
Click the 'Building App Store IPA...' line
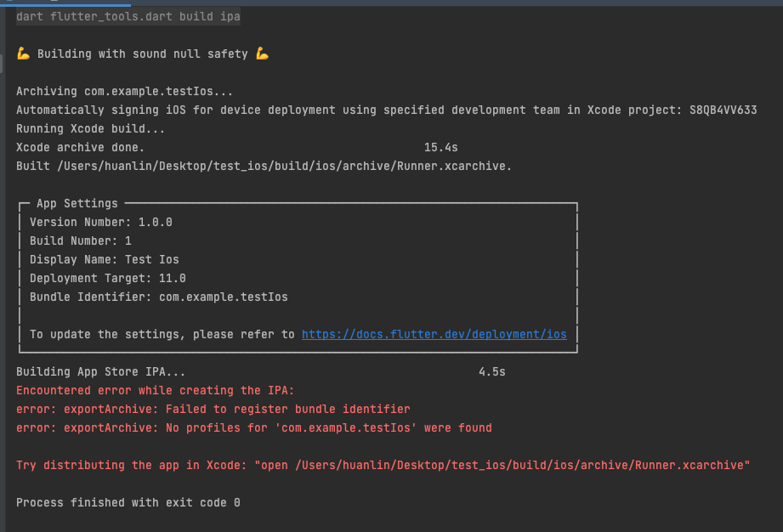(101, 371)
